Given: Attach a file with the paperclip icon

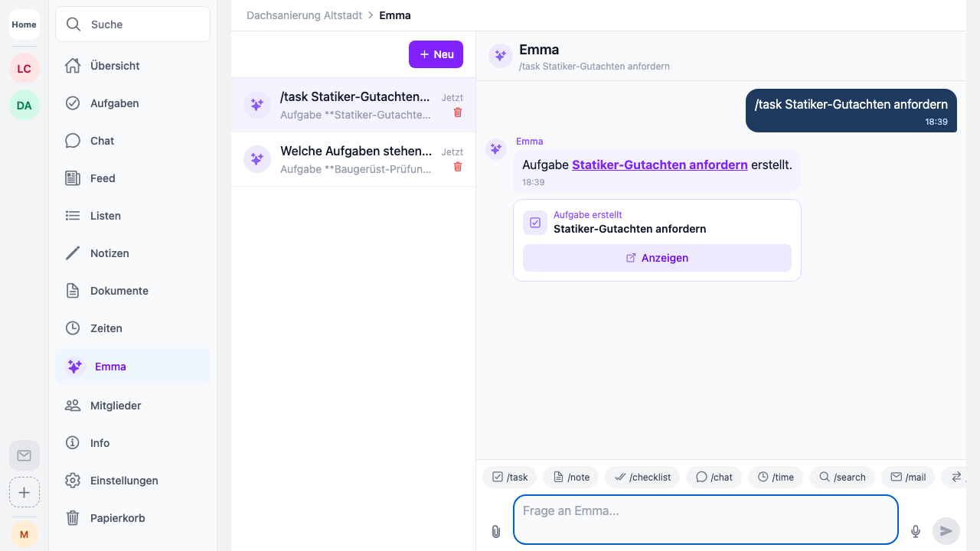Looking at the screenshot, I should tap(495, 531).
